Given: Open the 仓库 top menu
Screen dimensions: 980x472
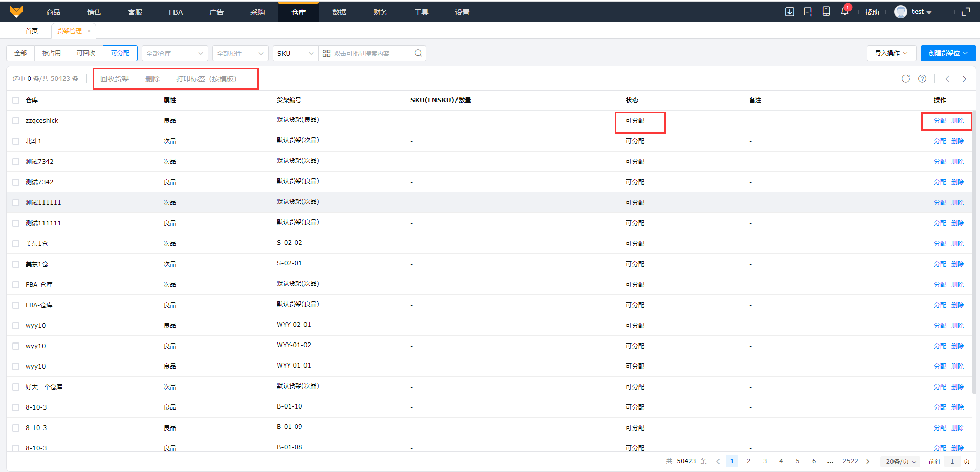Looking at the screenshot, I should [x=298, y=12].
